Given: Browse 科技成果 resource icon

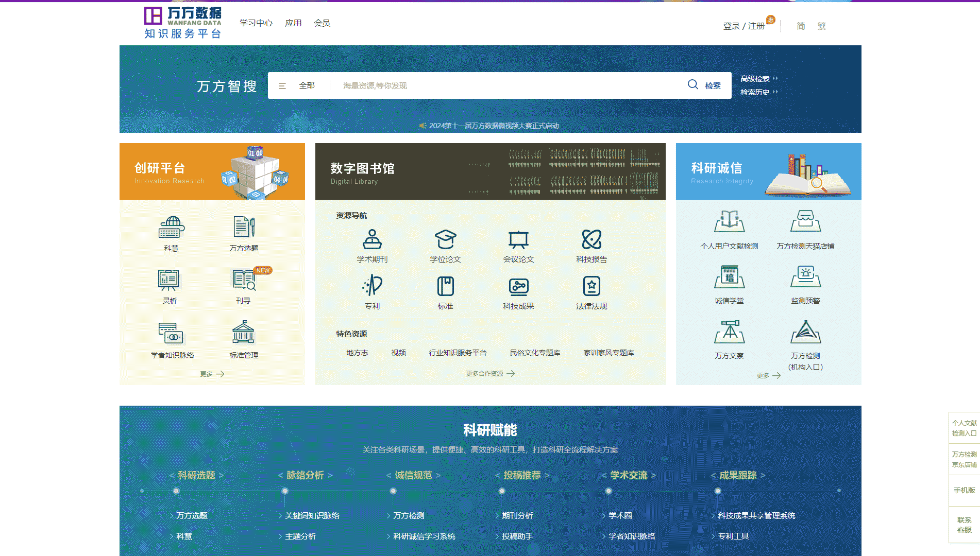Looking at the screenshot, I should [518, 286].
